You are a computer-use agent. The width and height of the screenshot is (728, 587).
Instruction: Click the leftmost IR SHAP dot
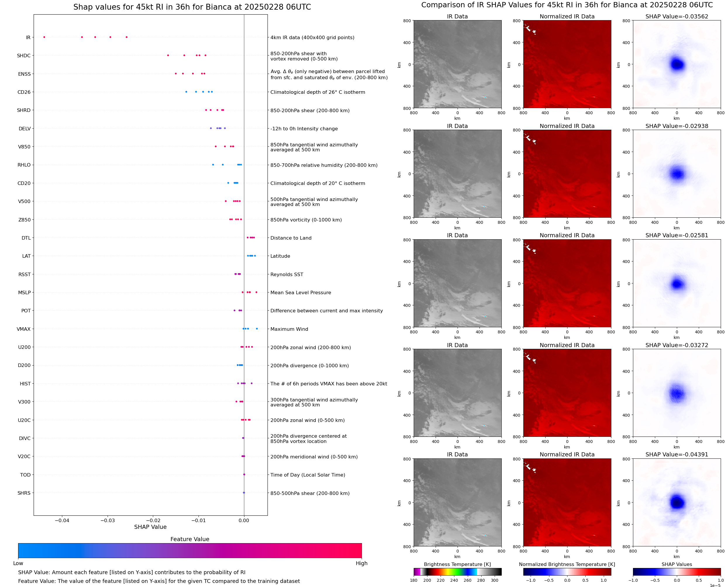pos(44,37)
